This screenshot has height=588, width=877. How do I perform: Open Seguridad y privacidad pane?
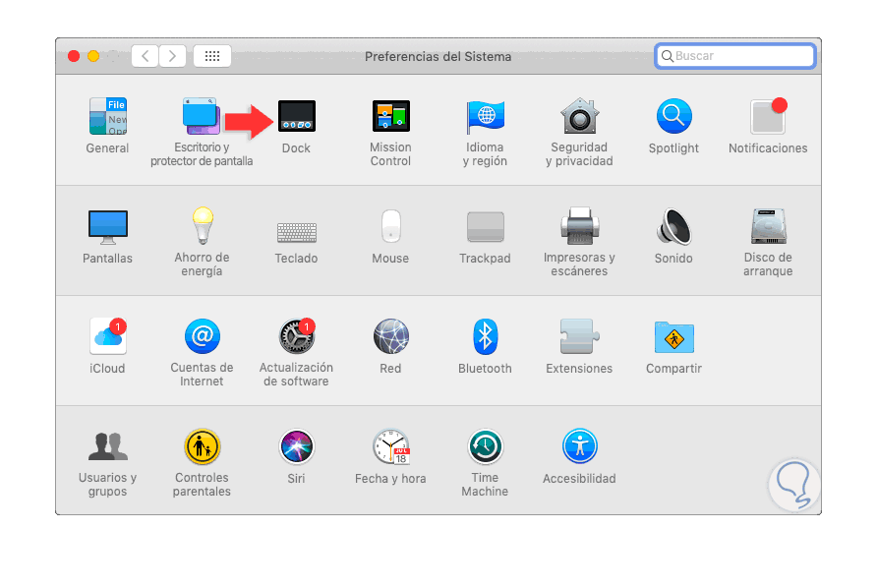pyautogui.click(x=579, y=116)
